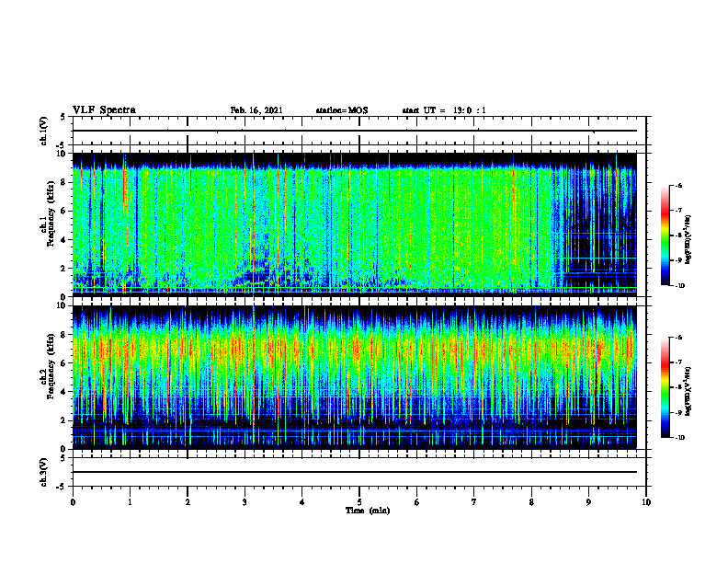Click the "3" tick on Time axis
Screen dimensions: 728x563
pos(245,502)
